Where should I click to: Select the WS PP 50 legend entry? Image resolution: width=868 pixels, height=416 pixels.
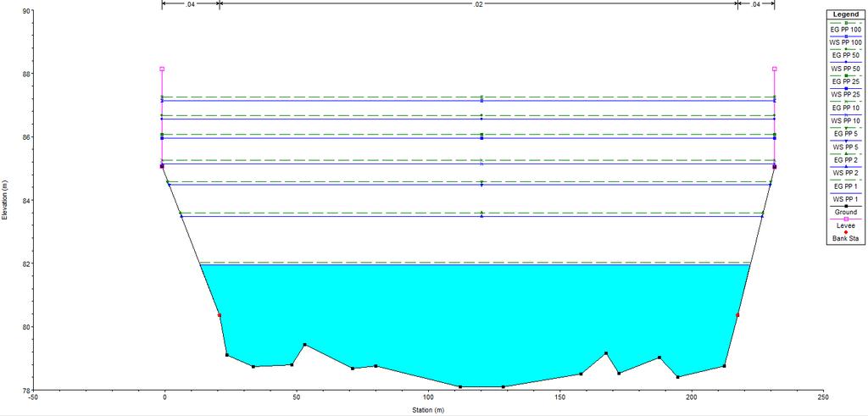(845, 69)
